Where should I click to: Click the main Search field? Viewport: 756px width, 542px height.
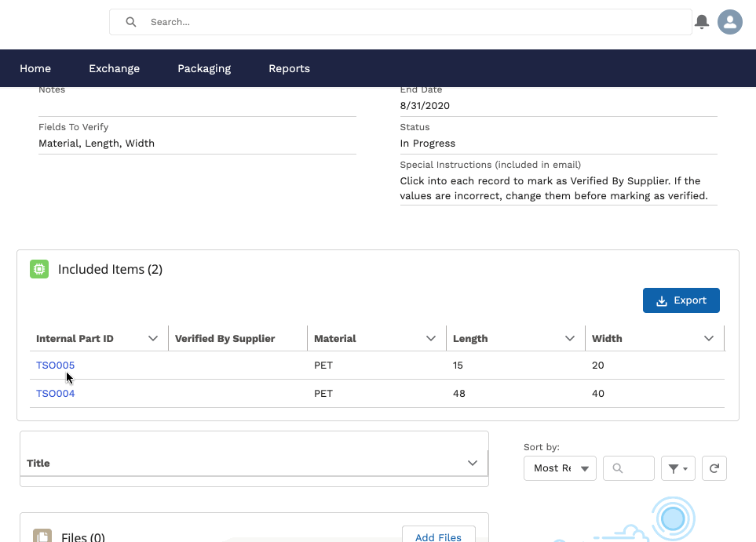click(x=400, y=22)
